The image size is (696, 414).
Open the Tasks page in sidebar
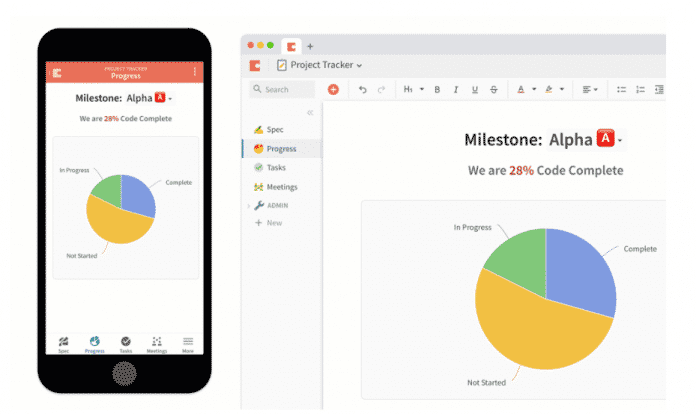pyautogui.click(x=276, y=167)
